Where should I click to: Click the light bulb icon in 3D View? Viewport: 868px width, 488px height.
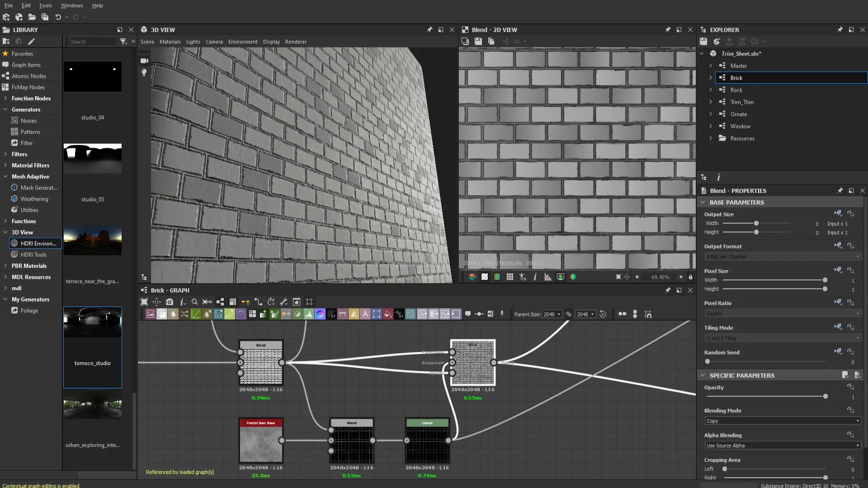pyautogui.click(x=144, y=72)
